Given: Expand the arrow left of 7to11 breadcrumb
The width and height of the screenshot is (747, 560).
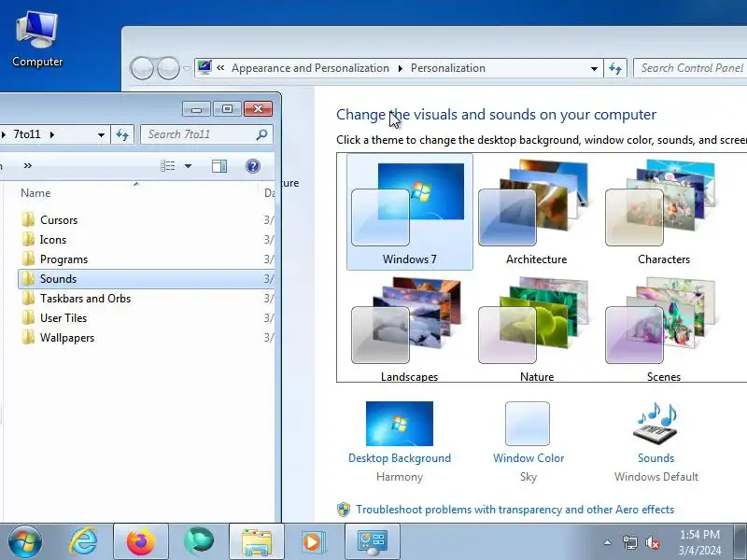Looking at the screenshot, I should coord(4,134).
